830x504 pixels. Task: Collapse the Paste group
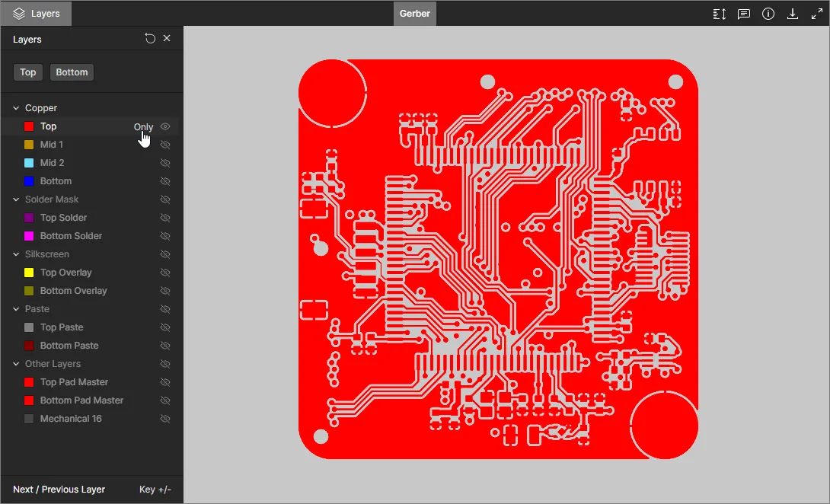click(16, 309)
